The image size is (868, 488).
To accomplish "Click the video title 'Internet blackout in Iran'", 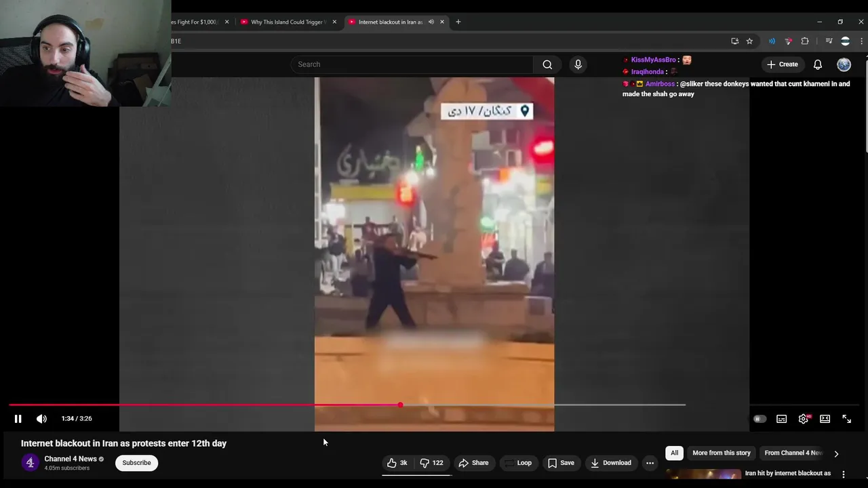I will click(123, 443).
